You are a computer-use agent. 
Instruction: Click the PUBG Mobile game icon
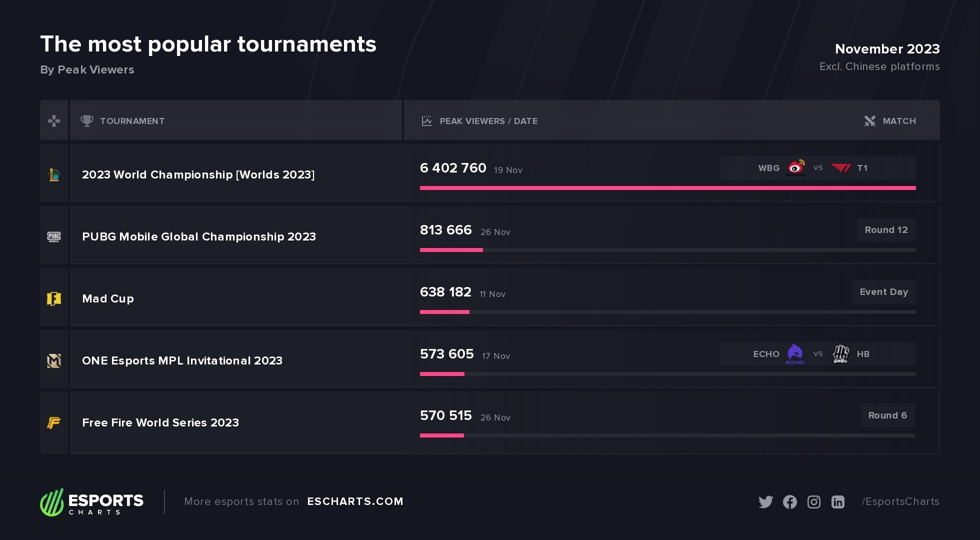[54, 236]
